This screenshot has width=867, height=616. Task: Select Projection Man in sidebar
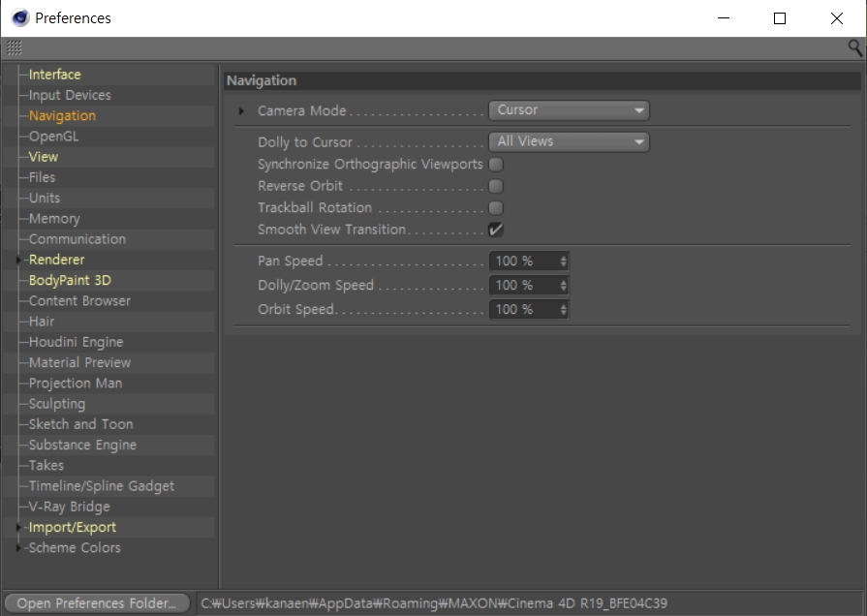pos(76,384)
